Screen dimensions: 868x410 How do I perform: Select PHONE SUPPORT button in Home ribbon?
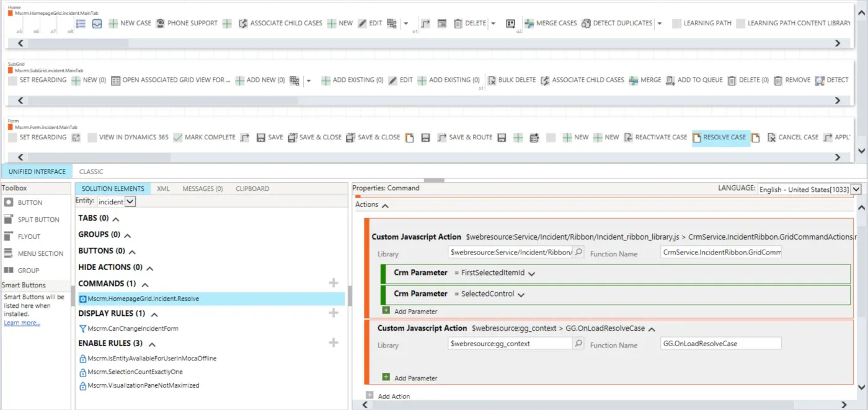click(x=187, y=24)
